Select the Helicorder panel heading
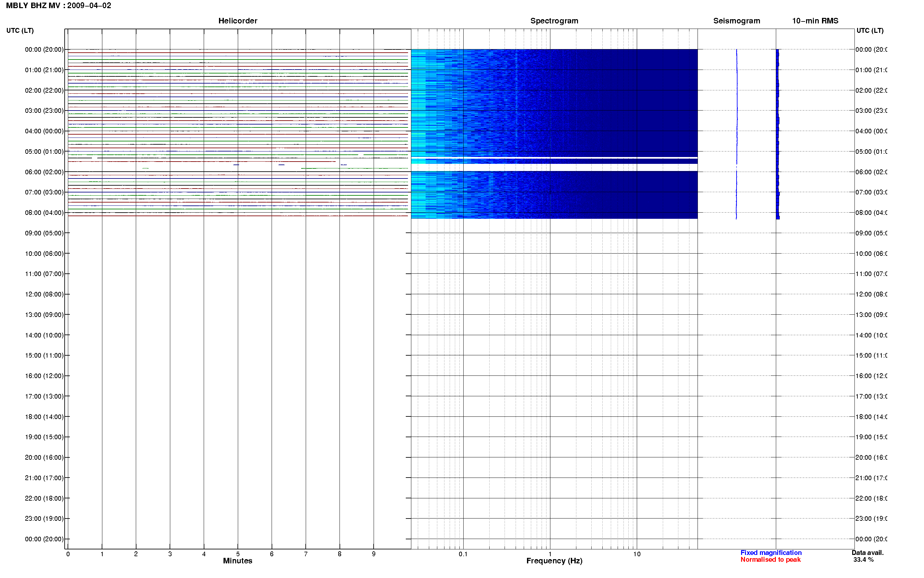 pos(237,21)
